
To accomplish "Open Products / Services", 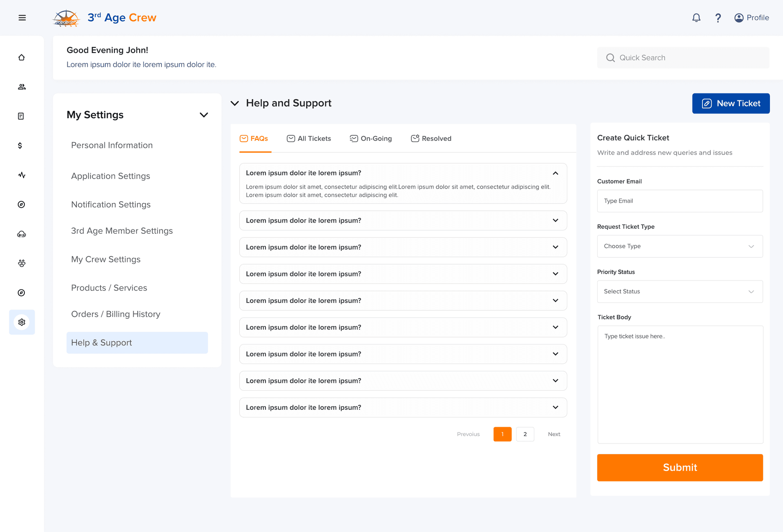I will pos(109,288).
